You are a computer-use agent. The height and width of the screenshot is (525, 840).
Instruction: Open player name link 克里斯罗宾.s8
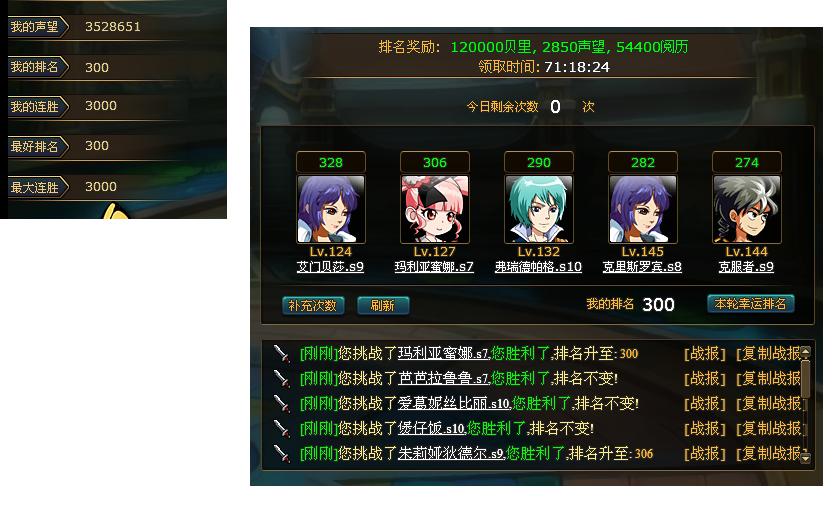coord(642,266)
